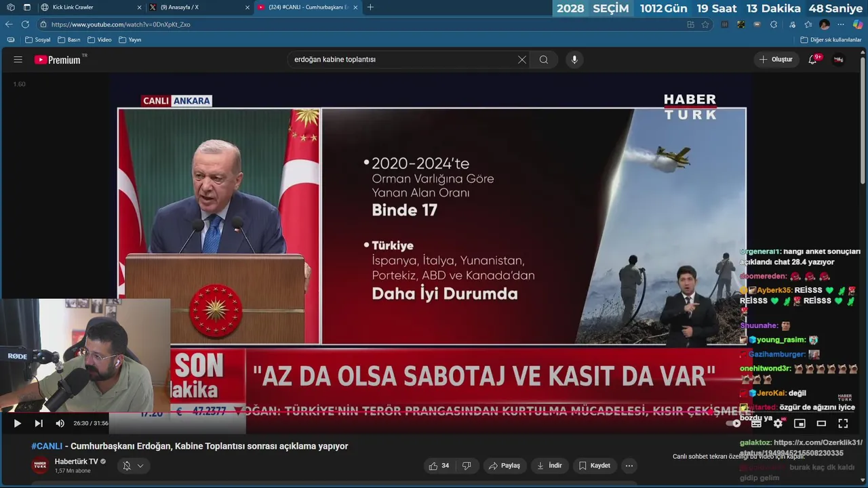868x488 pixels.
Task: Open the browser profile avatar
Action: coord(825,24)
